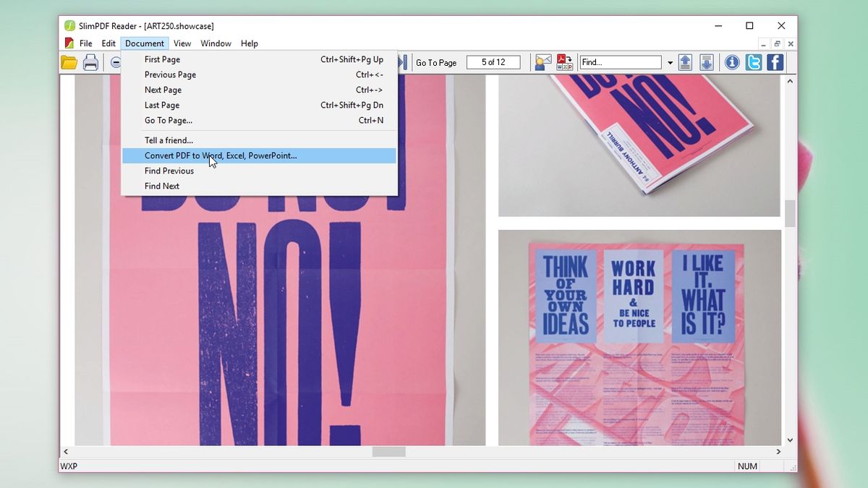Open SlimPDF's Facebook page icon

click(774, 62)
